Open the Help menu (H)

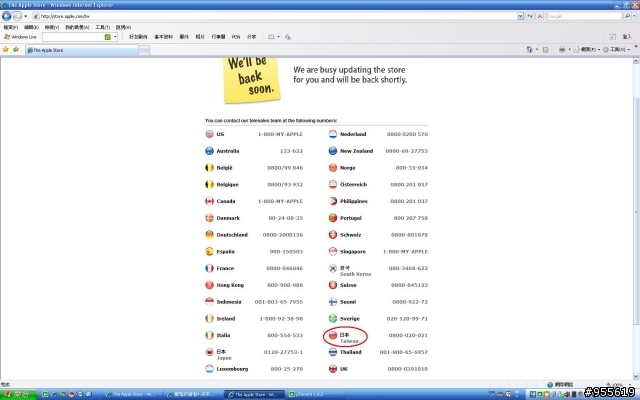coord(123,27)
